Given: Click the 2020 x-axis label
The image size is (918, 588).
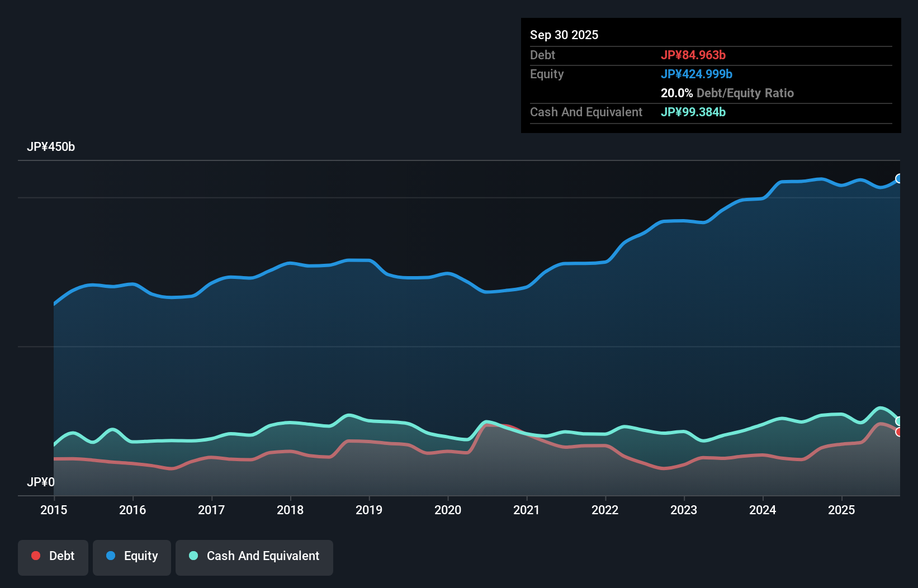Looking at the screenshot, I should [448, 510].
